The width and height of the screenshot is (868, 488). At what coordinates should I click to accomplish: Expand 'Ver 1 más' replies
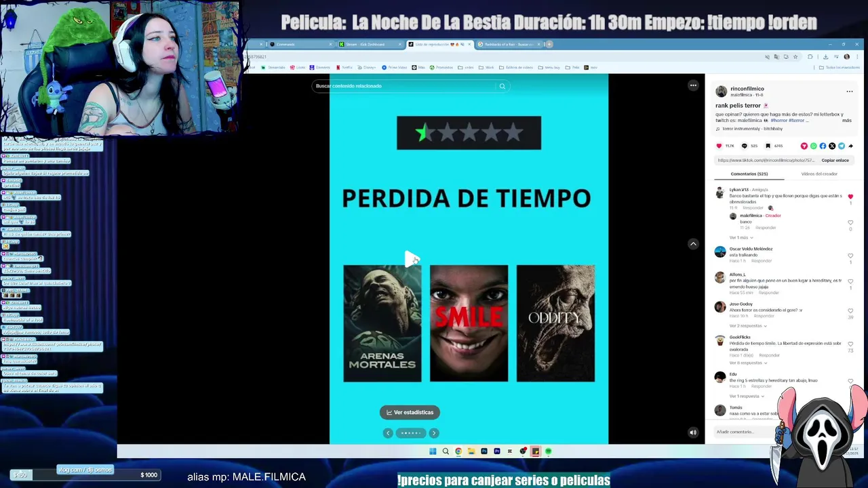[741, 238]
